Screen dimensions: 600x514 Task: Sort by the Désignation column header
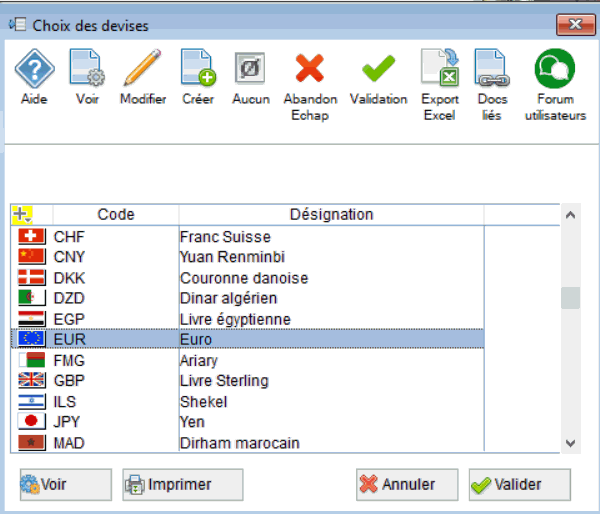pos(331,215)
